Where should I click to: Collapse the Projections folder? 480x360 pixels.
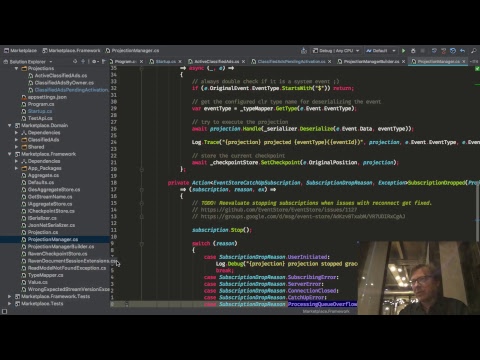click(16, 68)
